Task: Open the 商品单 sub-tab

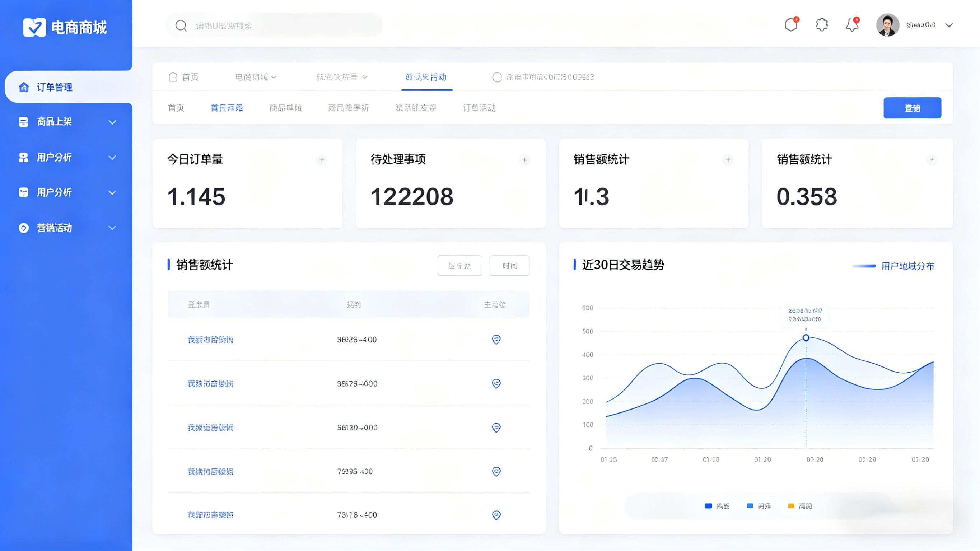Action: click(285, 108)
